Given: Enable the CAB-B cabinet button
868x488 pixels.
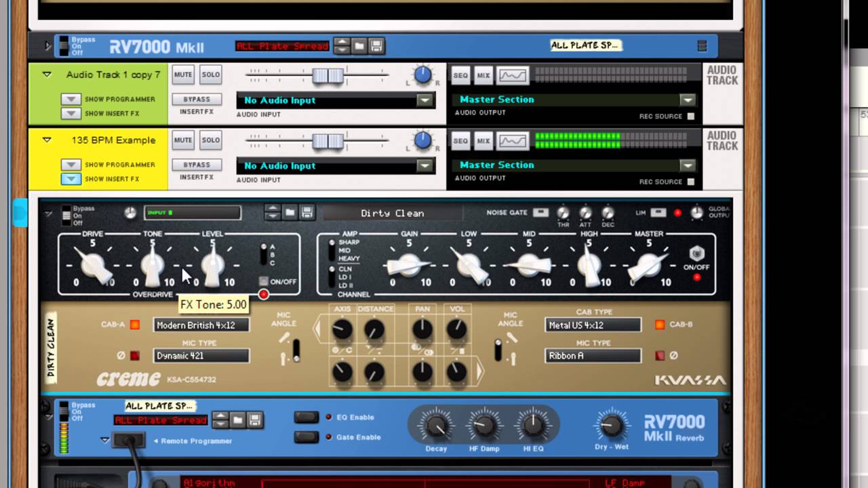Looking at the screenshot, I should 660,325.
